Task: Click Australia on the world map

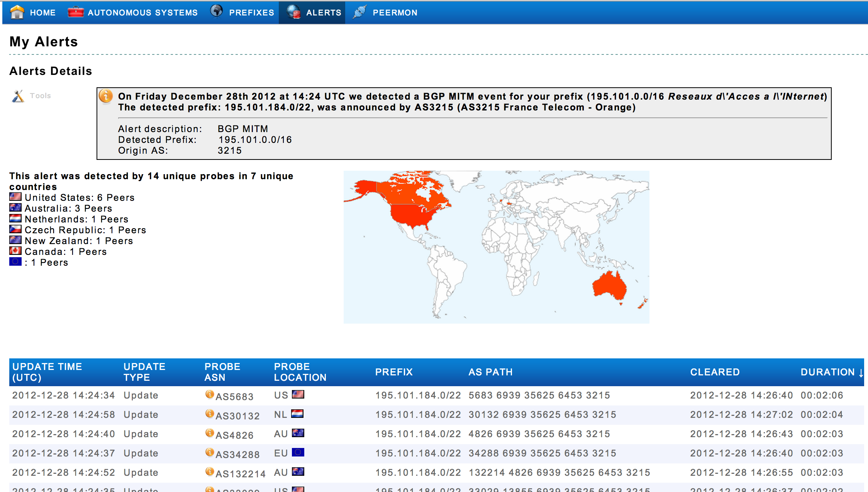Action: (609, 286)
